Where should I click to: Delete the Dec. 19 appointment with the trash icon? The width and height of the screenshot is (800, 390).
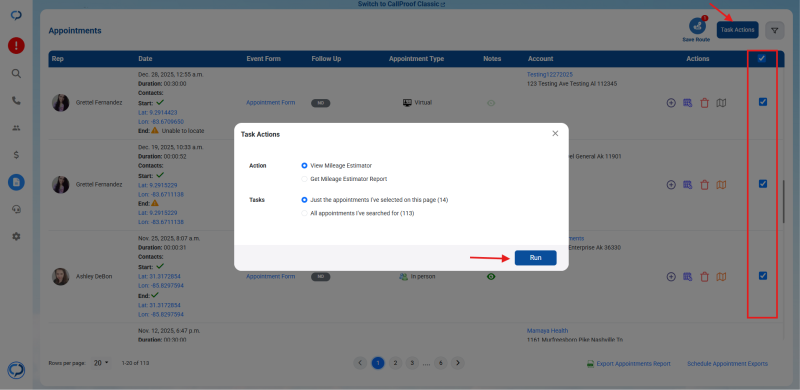(x=705, y=185)
